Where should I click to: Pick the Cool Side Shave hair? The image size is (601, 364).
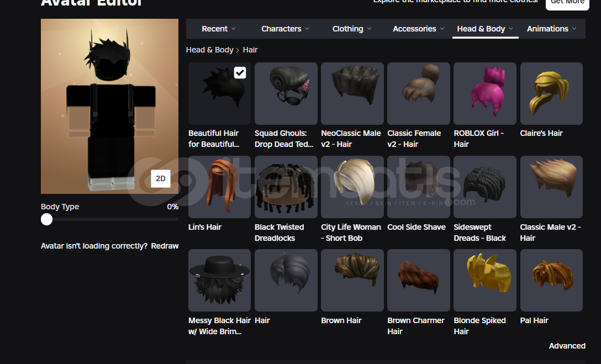(419, 187)
